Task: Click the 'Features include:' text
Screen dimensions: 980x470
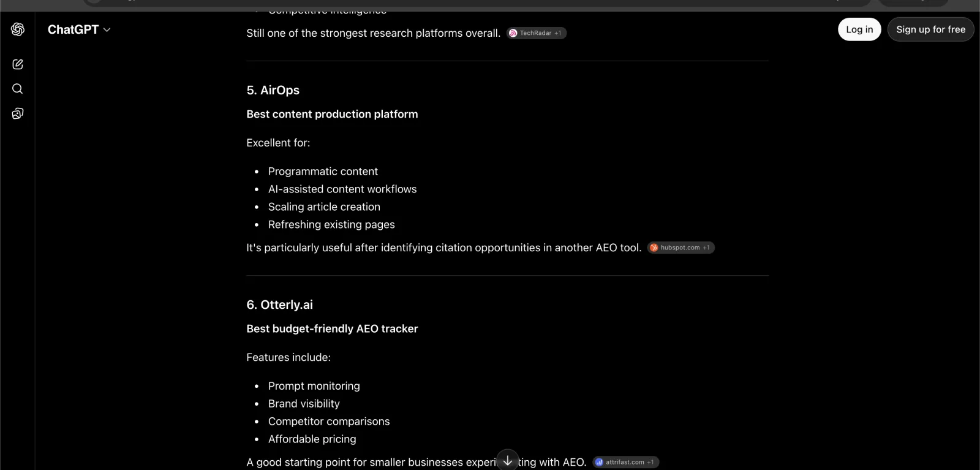Action: click(288, 357)
